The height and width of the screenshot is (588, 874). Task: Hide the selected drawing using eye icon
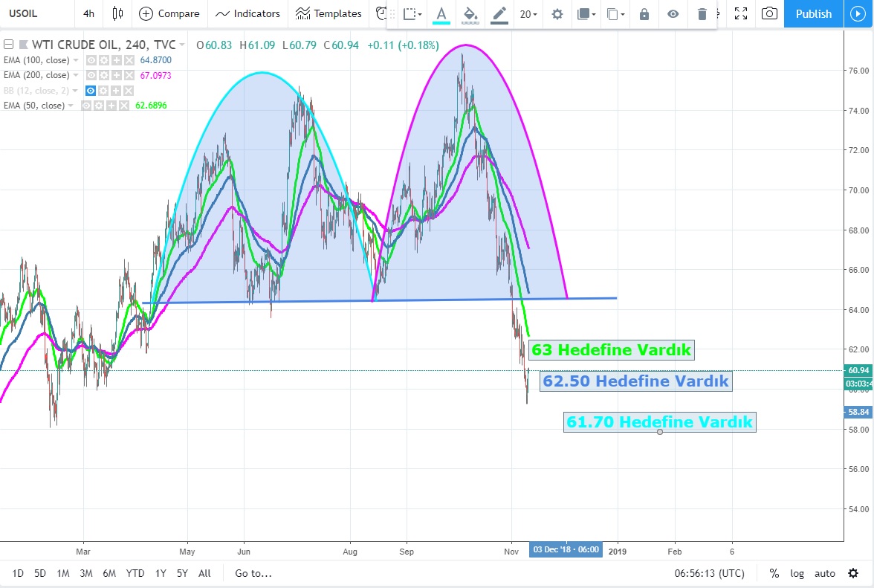[x=673, y=14]
